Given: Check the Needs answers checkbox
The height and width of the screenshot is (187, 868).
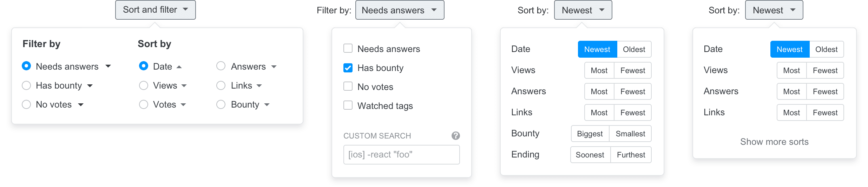Looking at the screenshot, I should 348,49.
